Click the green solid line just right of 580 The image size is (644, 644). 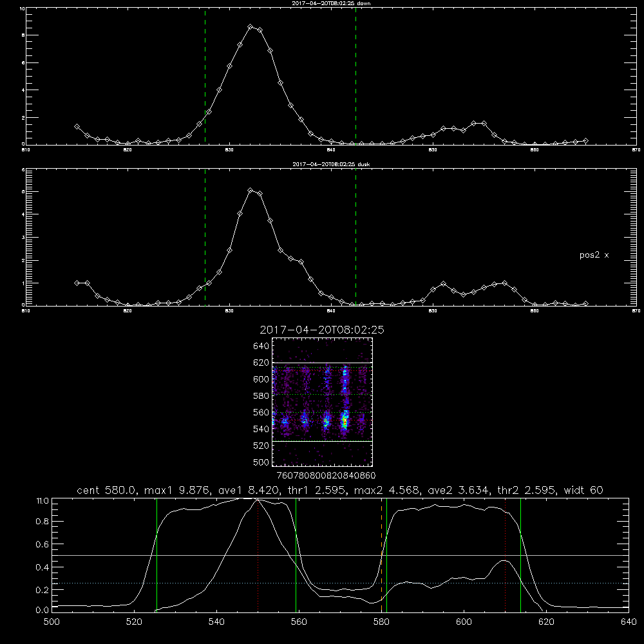[x=386, y=555]
